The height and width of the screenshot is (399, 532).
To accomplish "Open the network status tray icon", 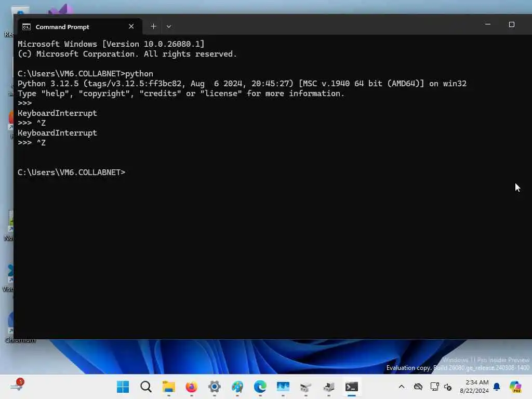I will (x=434, y=387).
